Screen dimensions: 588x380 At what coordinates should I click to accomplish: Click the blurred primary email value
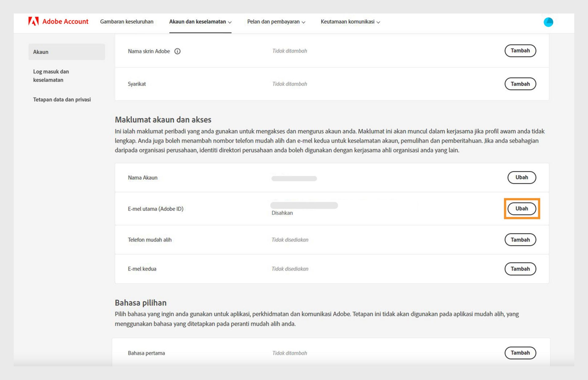point(304,205)
